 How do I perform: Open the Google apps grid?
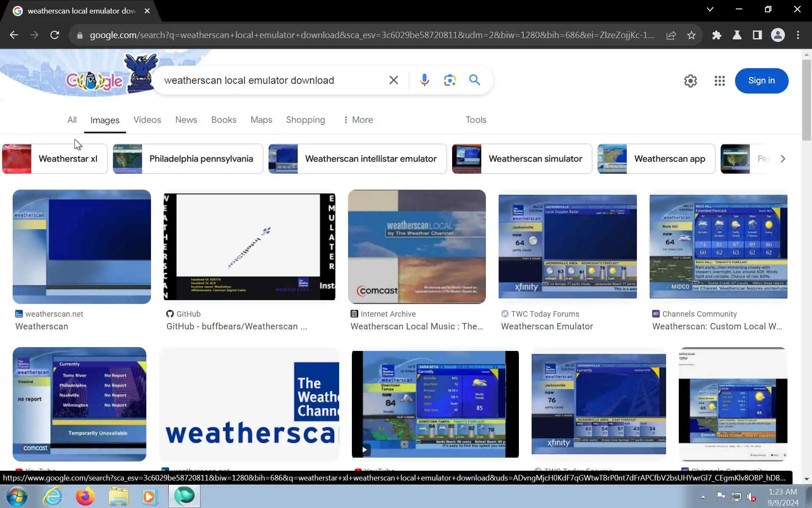(x=719, y=81)
